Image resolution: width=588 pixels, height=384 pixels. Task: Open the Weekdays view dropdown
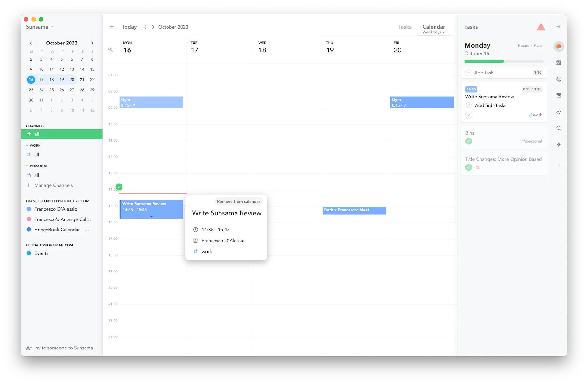point(433,32)
